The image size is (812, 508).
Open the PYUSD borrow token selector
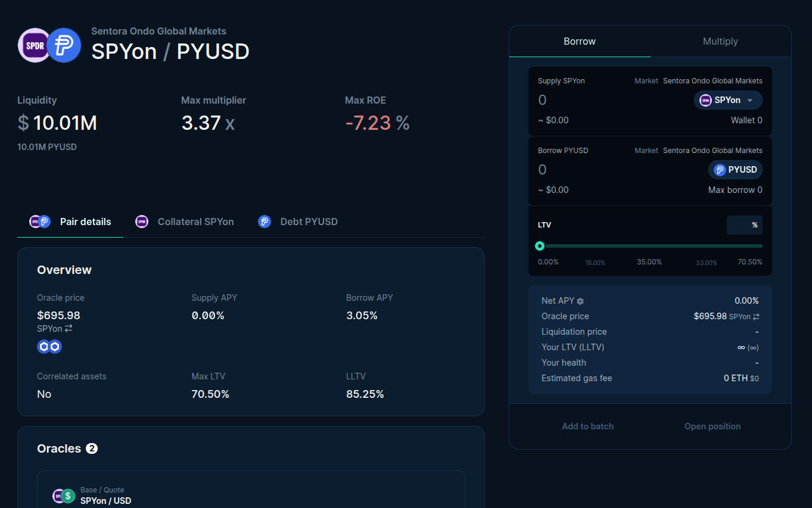point(735,170)
